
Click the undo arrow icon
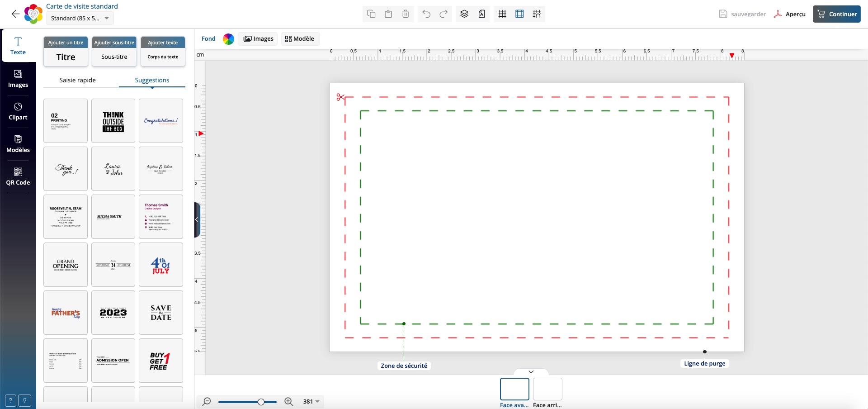[x=426, y=14]
